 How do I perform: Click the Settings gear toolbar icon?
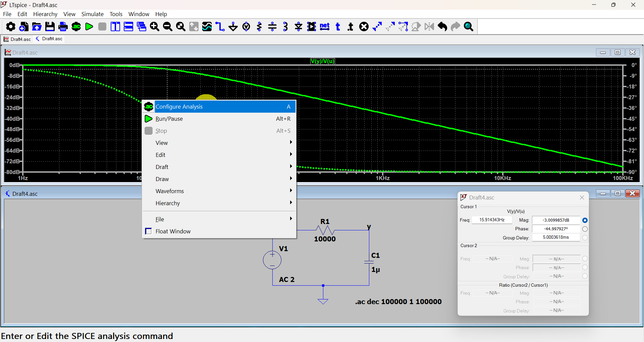coord(11,26)
